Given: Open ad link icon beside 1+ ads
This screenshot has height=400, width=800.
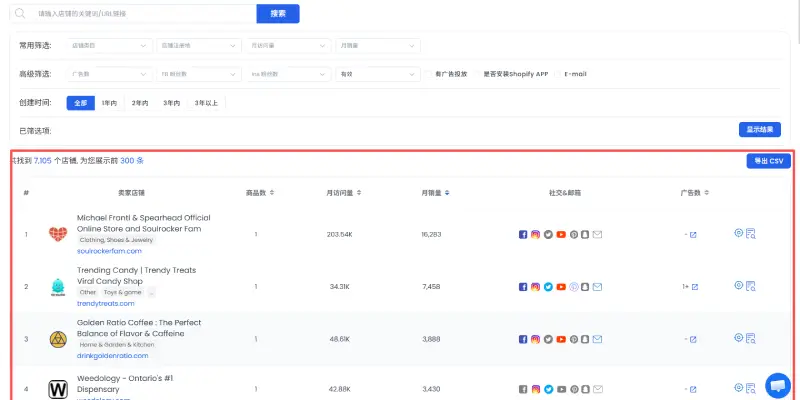Looking at the screenshot, I should 694,287.
